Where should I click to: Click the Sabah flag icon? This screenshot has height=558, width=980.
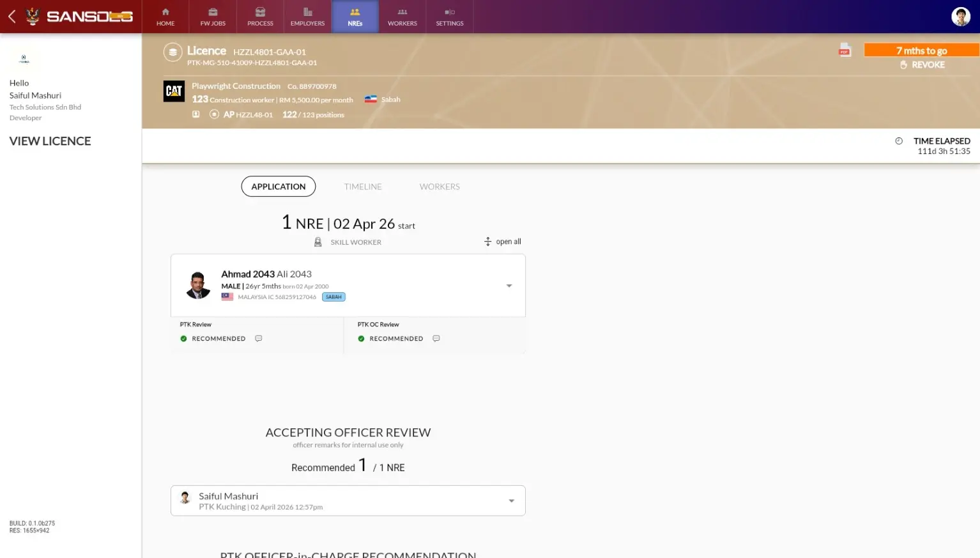[x=371, y=100]
